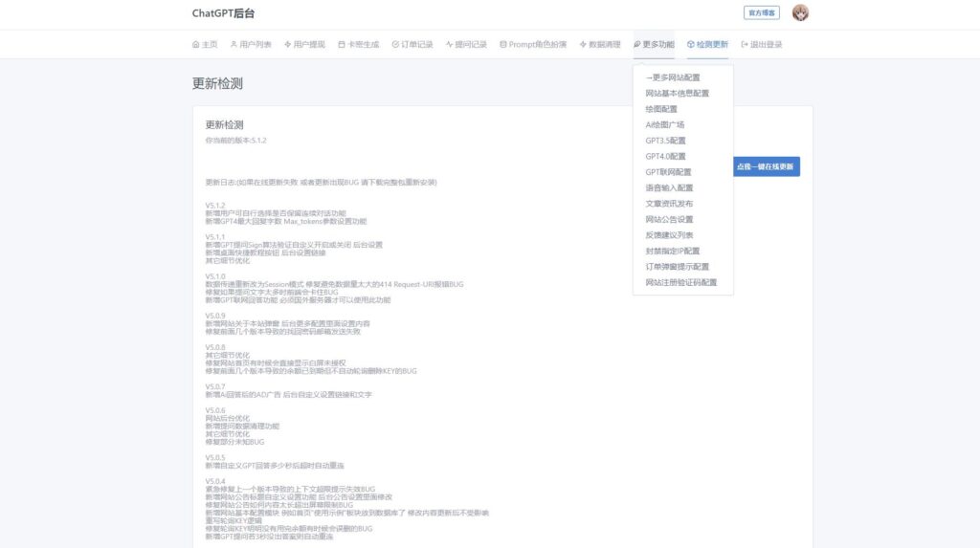Open the 封禁指定IP配置 menu entry
The width and height of the screenshot is (980, 548).
[673, 251]
